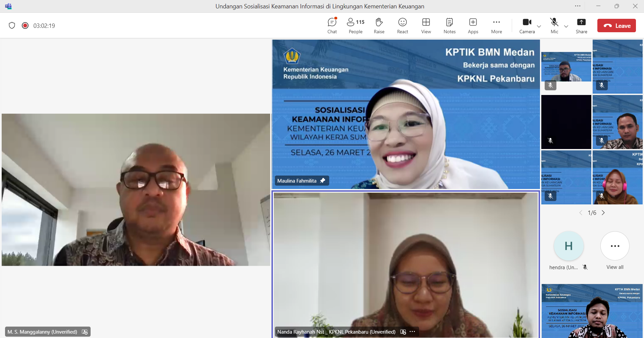This screenshot has height=338, width=644.
Task: Click the 115 participant count
Action: tap(360, 22)
